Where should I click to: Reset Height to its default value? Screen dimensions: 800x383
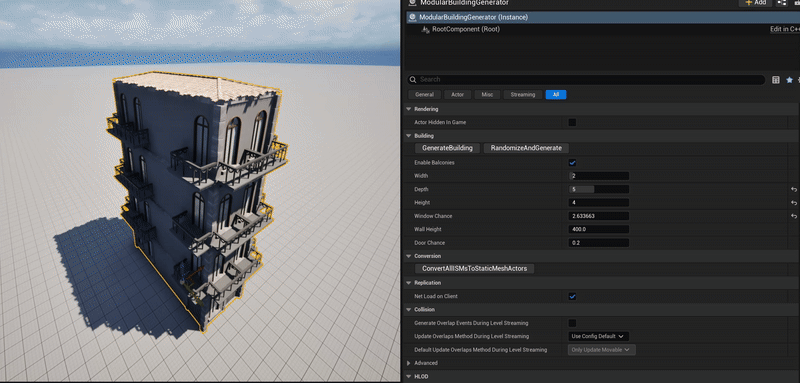[x=794, y=202]
